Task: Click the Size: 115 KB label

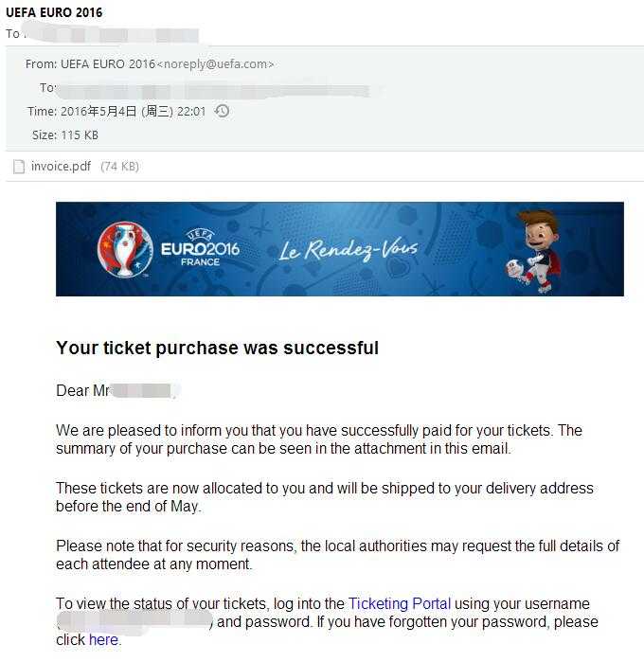Action: coord(65,135)
